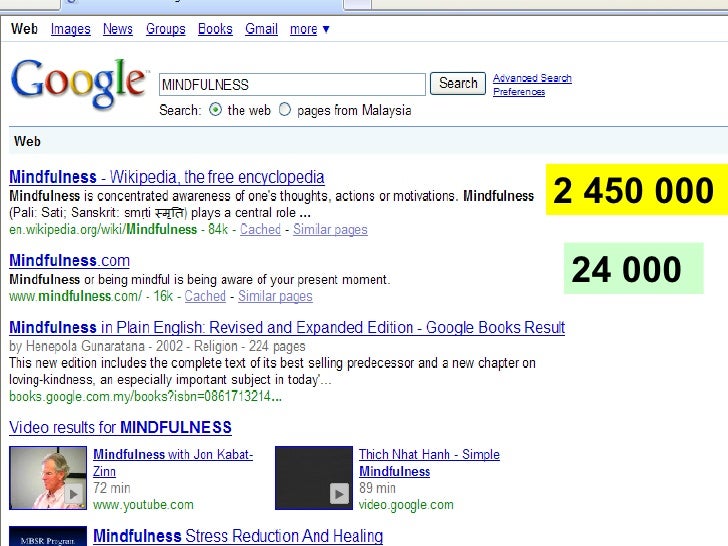
Task: Click the Google logo
Action: point(78,84)
